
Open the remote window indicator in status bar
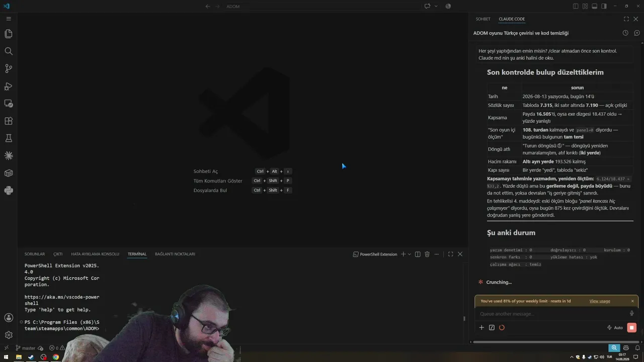point(7,348)
